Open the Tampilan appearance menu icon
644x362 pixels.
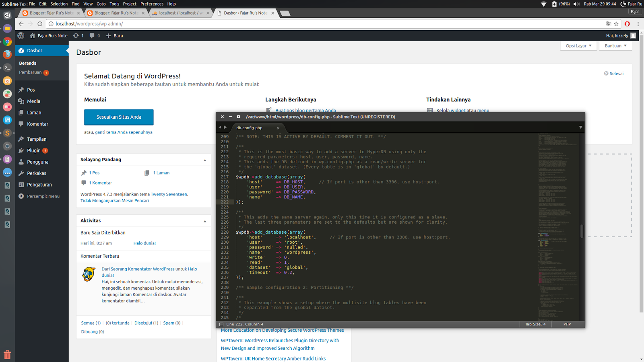(22, 139)
